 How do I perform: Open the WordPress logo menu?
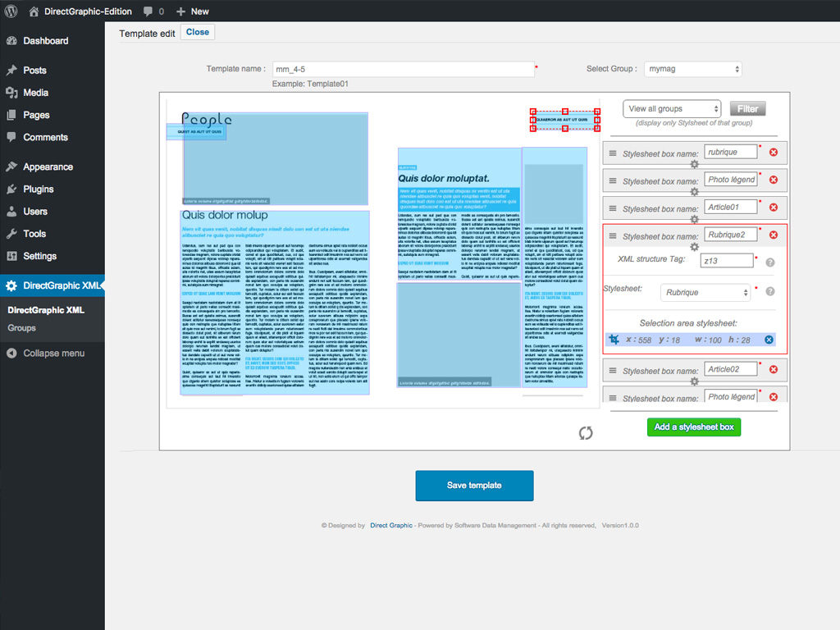[11, 11]
